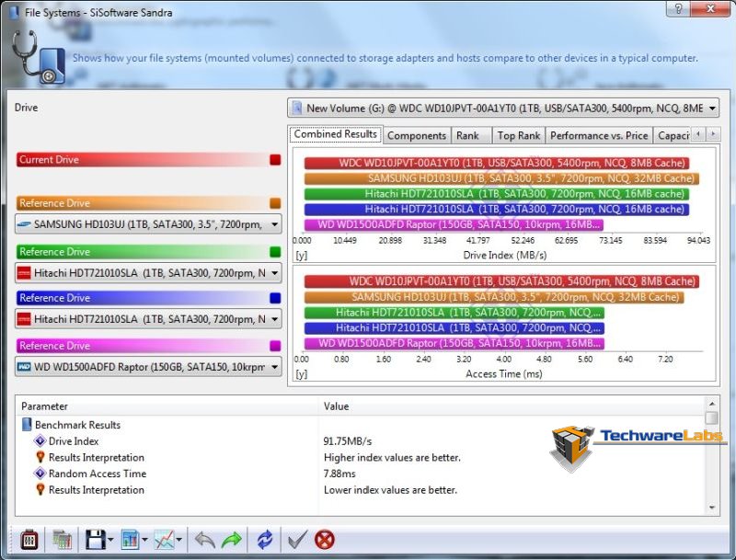Open the WD WD1500ADFD Raptor dropdown
The height and width of the screenshot is (560, 736).
(148, 367)
